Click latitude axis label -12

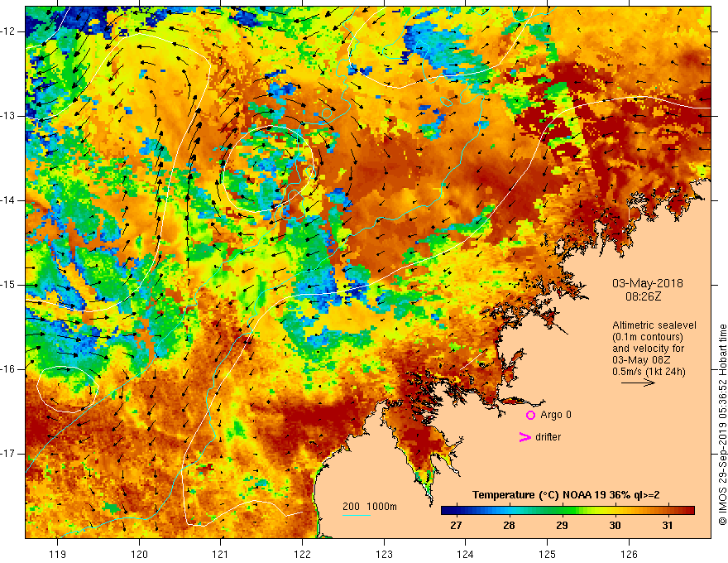coord(8,31)
